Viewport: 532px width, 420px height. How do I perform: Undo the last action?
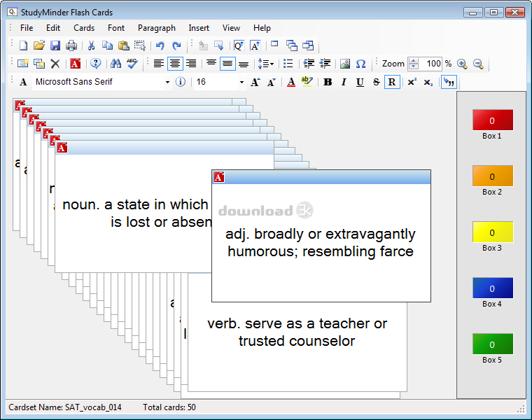(x=160, y=45)
